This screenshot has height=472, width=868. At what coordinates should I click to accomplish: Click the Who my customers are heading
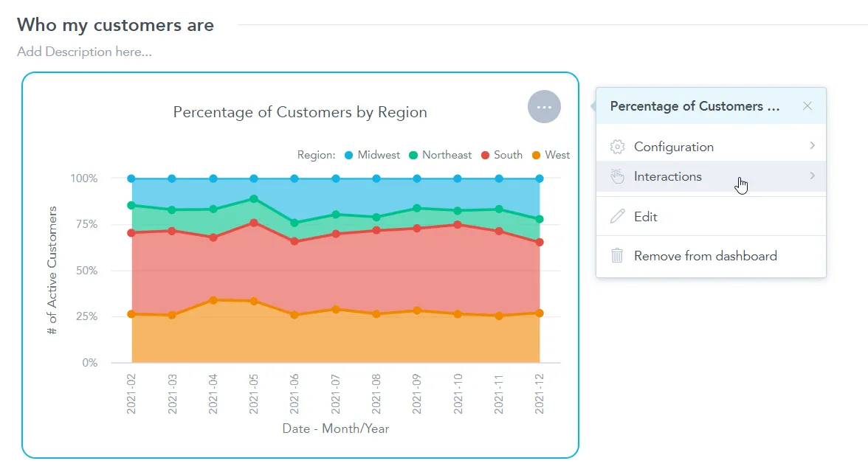pos(115,24)
